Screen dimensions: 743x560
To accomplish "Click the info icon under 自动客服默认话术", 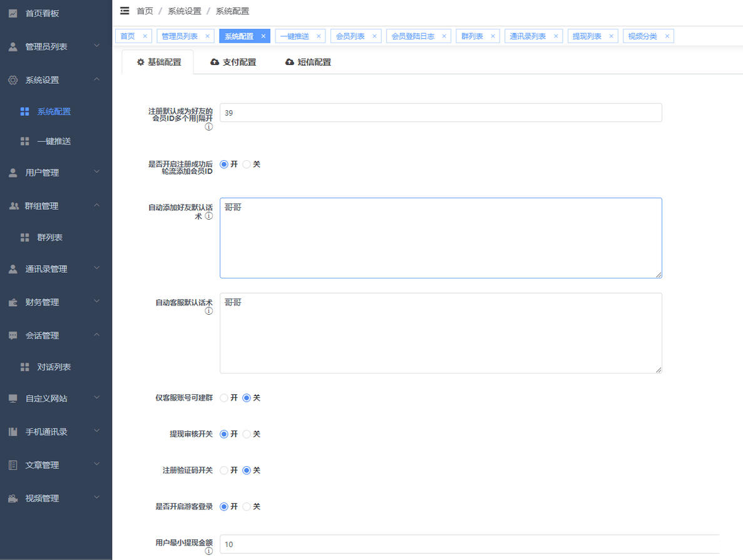I will click(x=208, y=311).
